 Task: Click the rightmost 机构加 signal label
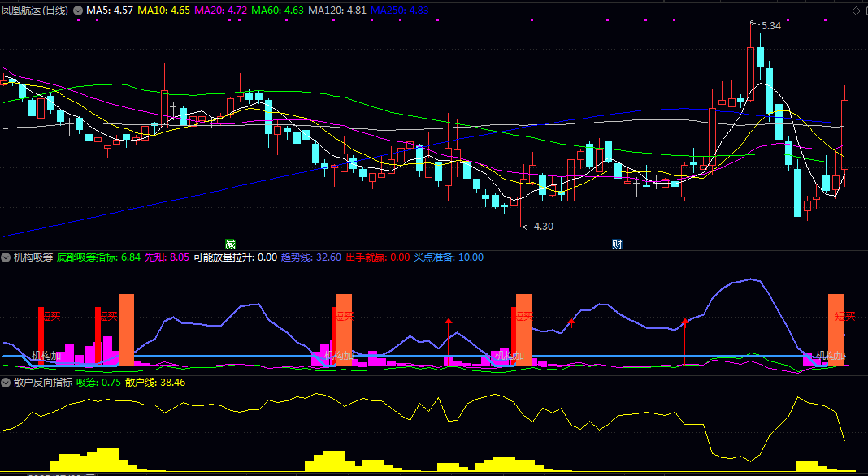tap(831, 356)
